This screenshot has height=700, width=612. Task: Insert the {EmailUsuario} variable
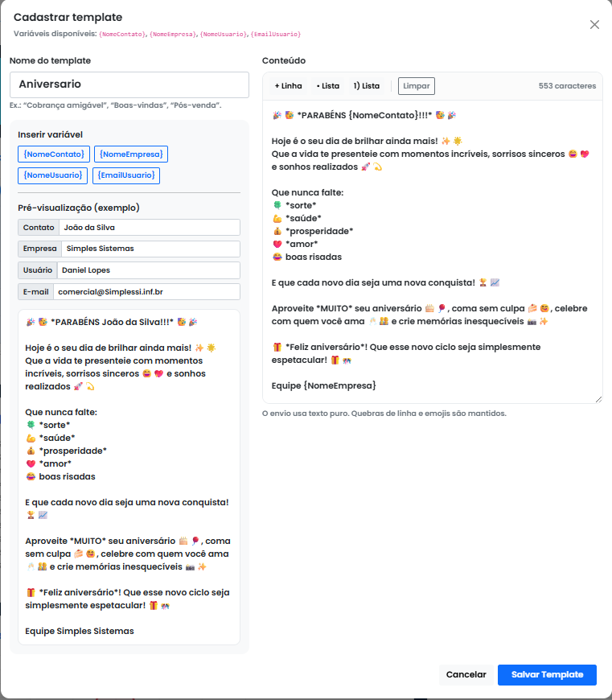click(127, 175)
